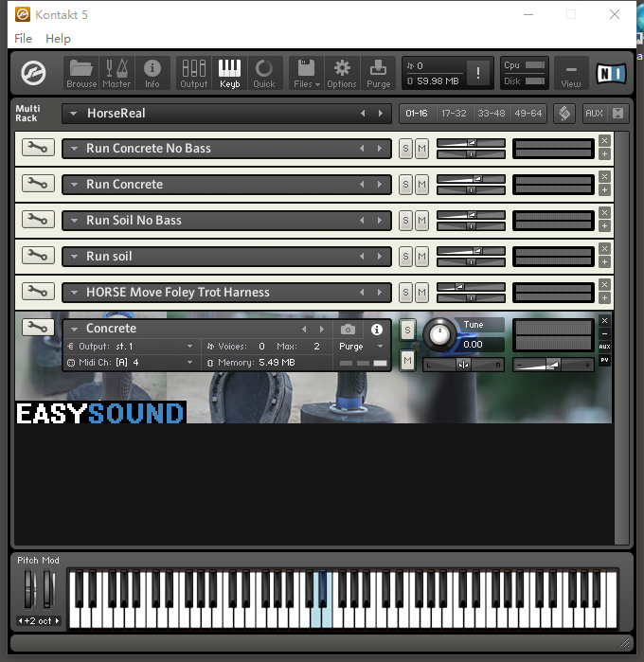Open the Help menu
Viewport: 644px width, 662px height.
point(58,39)
